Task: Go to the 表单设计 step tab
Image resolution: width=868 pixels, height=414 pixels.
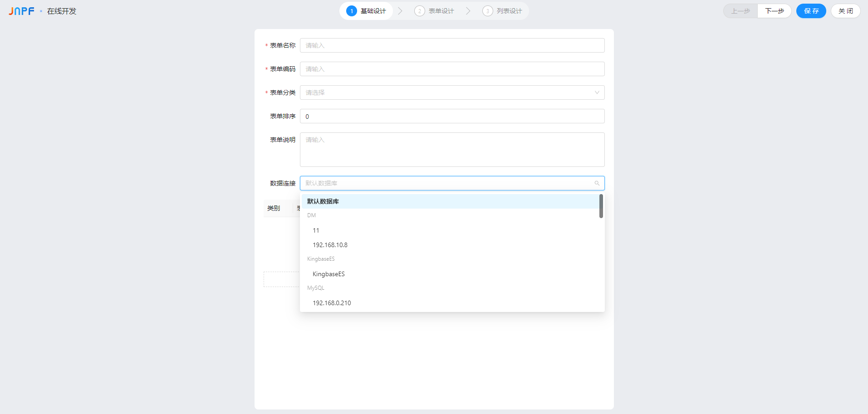Action: click(441, 11)
